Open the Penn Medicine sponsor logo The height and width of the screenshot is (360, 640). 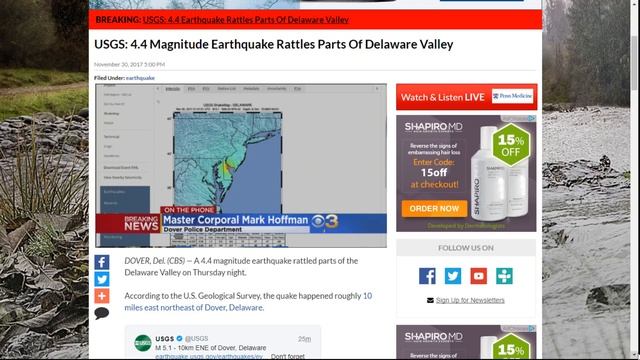[513, 96]
